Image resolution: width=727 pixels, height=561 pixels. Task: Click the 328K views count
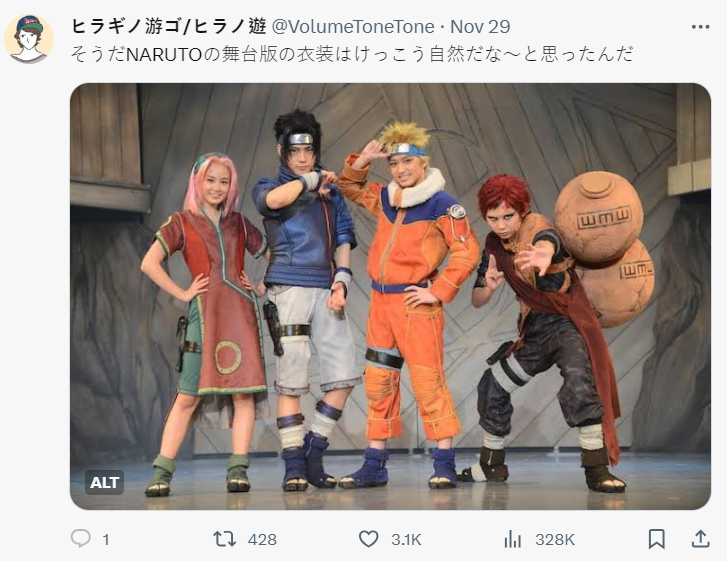click(x=555, y=540)
